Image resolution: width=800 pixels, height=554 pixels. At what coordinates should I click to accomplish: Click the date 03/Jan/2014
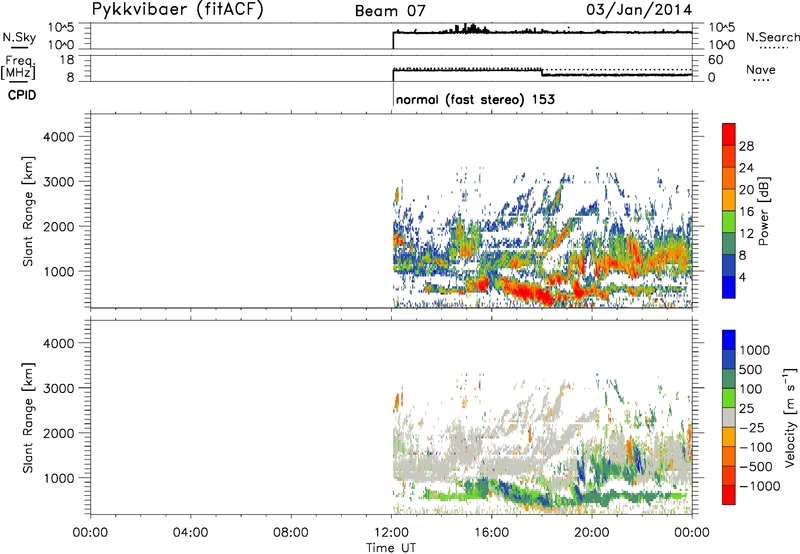639,10
